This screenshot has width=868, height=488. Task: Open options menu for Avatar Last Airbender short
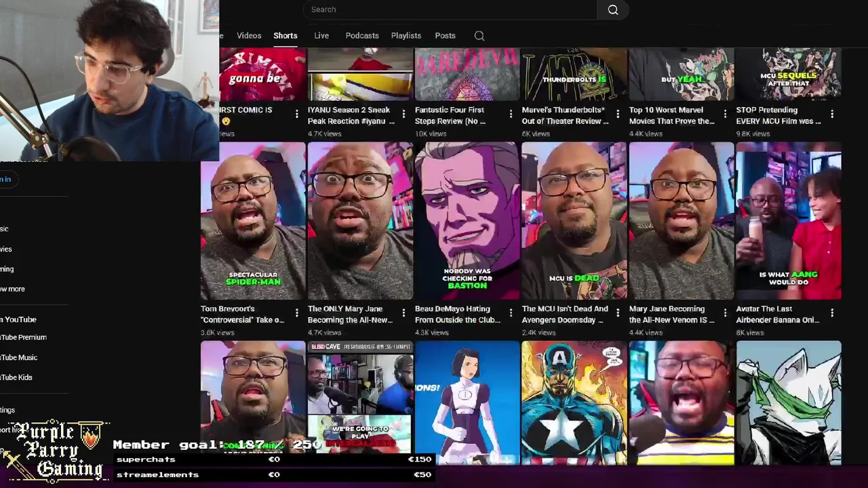[832, 313]
